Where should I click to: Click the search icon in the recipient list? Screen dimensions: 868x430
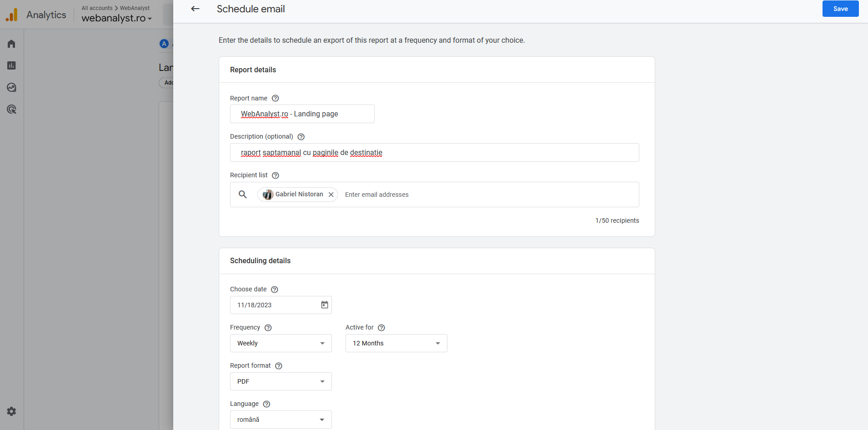point(243,194)
